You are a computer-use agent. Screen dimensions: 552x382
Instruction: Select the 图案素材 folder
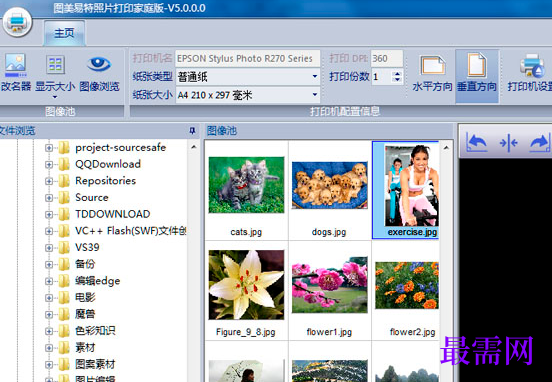click(95, 364)
